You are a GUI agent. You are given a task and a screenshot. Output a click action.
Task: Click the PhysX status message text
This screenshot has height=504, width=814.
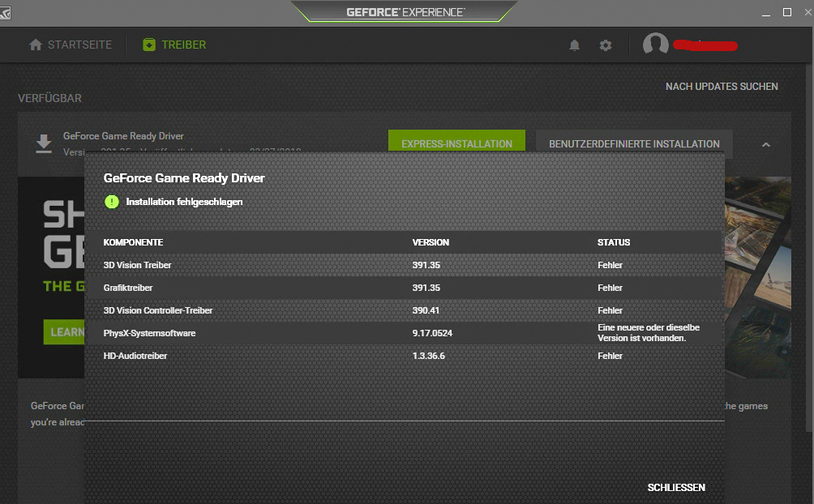(x=649, y=333)
